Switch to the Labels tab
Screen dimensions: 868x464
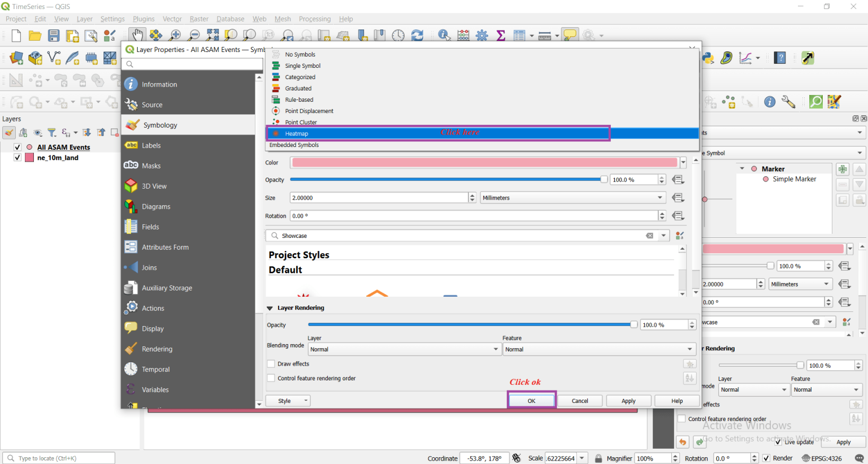point(150,145)
